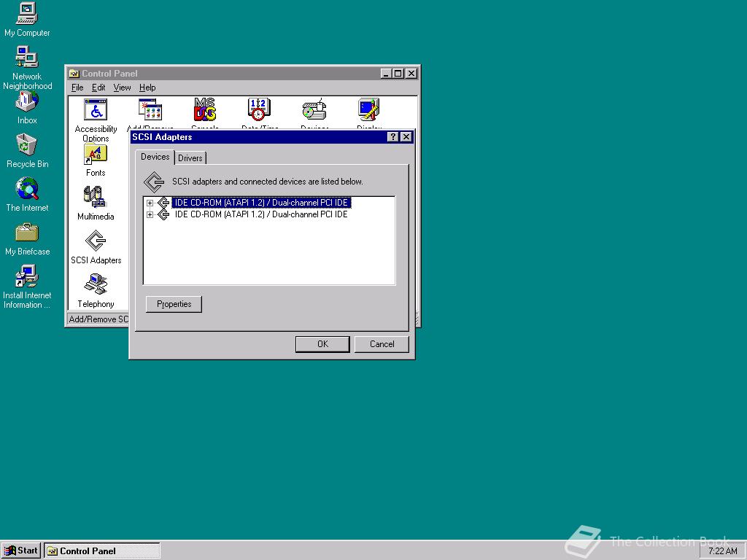The image size is (747, 560).
Task: Close the SCSI Adapters dialog
Action: [x=406, y=137]
